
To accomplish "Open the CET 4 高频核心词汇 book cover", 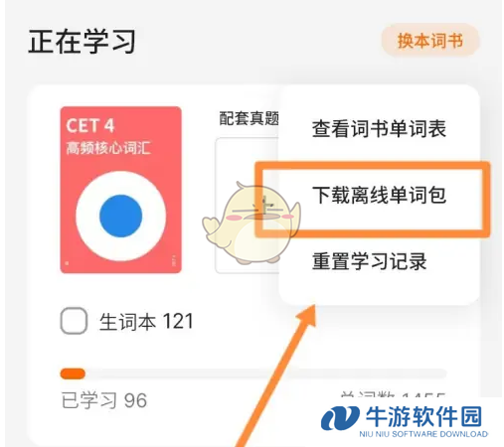I will (120, 190).
